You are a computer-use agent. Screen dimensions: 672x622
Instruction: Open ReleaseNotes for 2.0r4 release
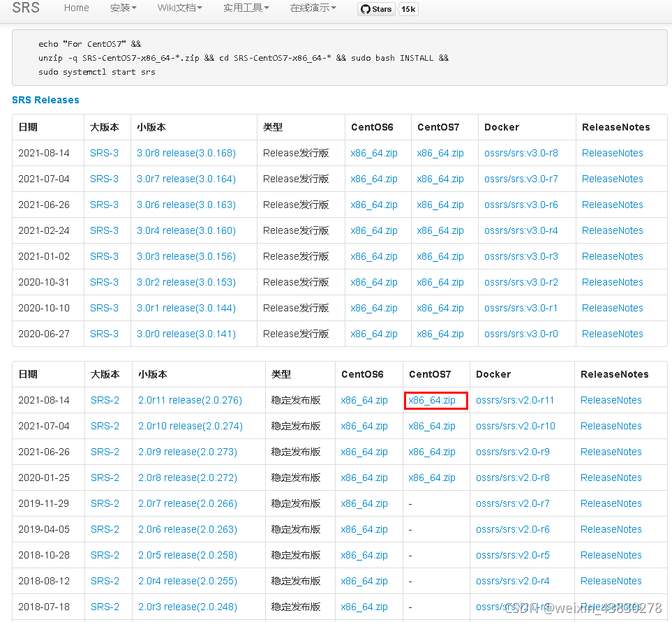coord(611,581)
